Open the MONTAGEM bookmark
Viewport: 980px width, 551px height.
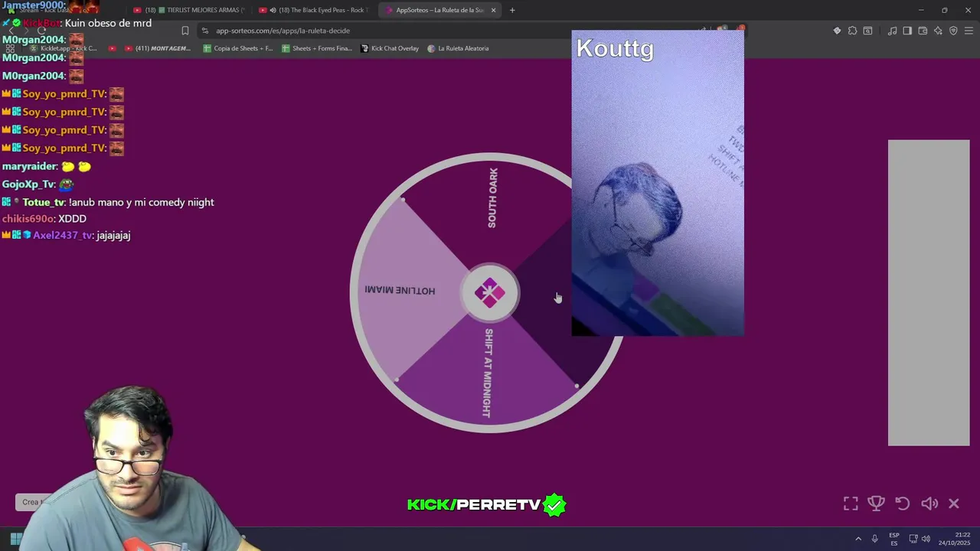tap(158, 48)
